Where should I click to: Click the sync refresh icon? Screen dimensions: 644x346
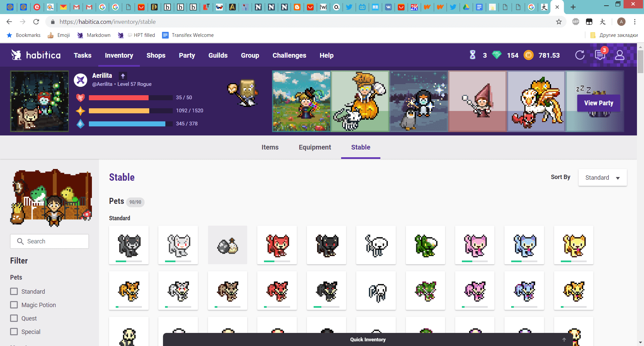[580, 55]
